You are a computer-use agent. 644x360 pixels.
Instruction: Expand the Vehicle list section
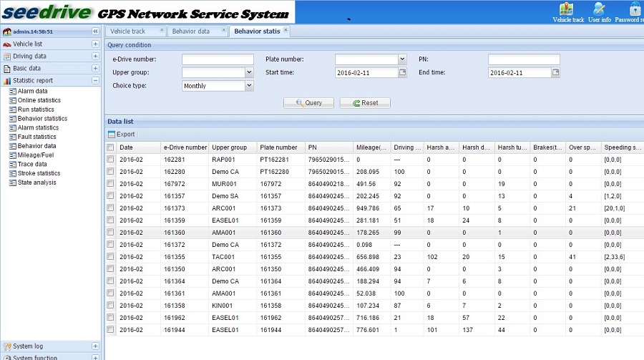[95, 44]
